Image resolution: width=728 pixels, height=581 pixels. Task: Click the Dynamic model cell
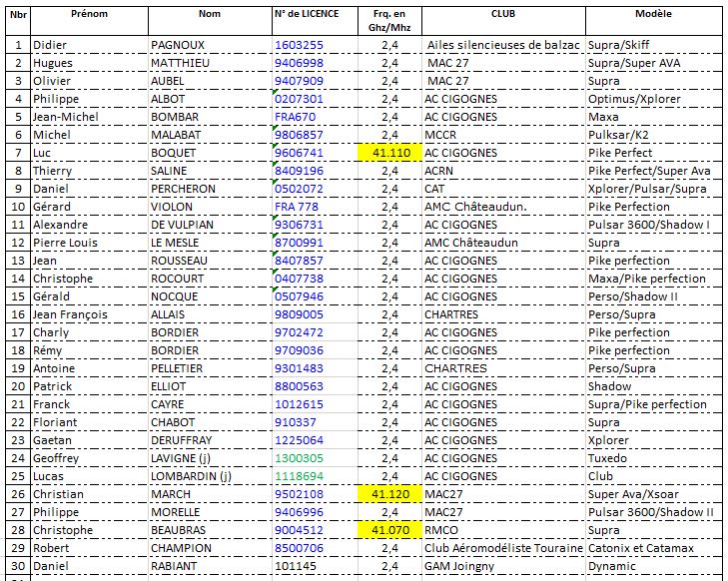click(x=654, y=566)
